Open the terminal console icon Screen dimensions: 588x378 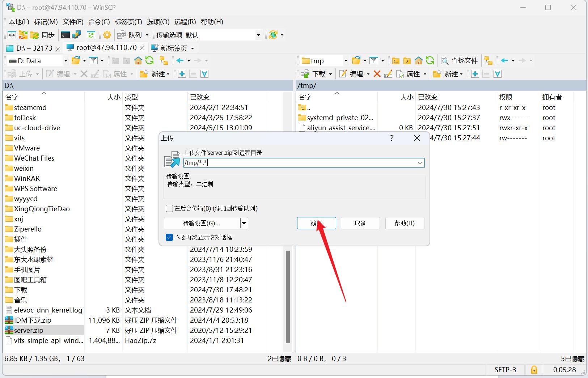click(x=65, y=35)
